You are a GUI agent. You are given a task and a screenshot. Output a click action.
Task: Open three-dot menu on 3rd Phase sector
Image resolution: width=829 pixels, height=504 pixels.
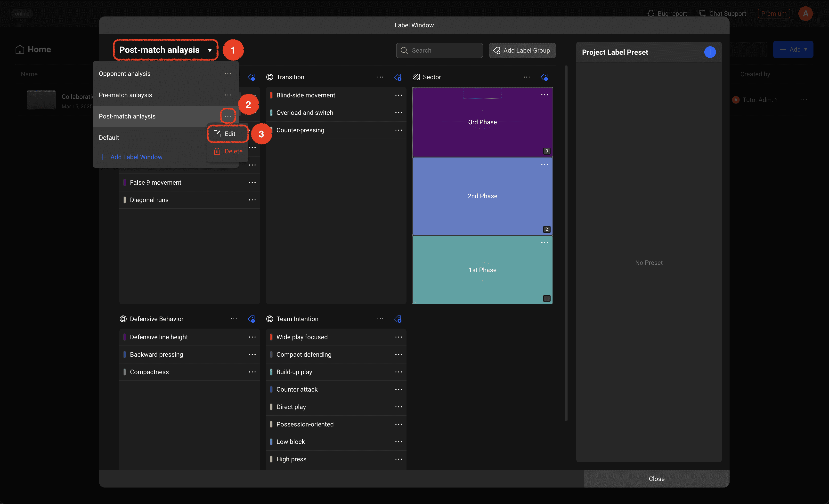tap(544, 95)
